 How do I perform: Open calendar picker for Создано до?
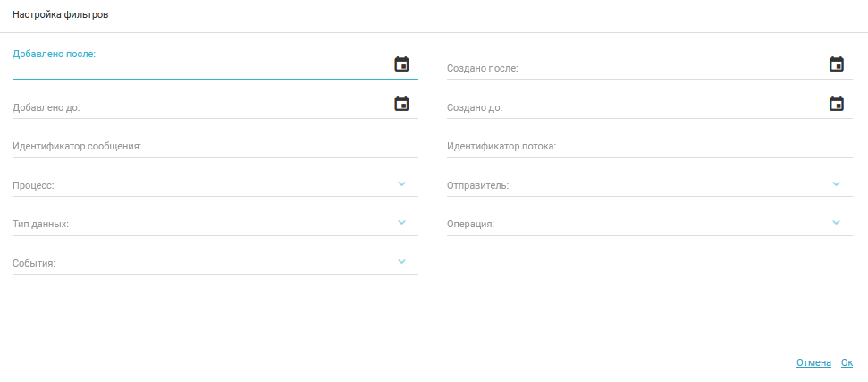tap(836, 103)
